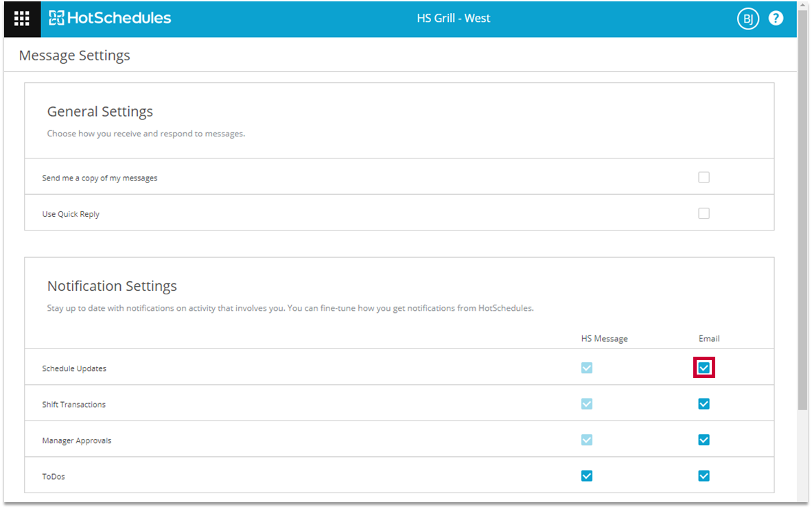Click the HS Message column header

tap(604, 338)
